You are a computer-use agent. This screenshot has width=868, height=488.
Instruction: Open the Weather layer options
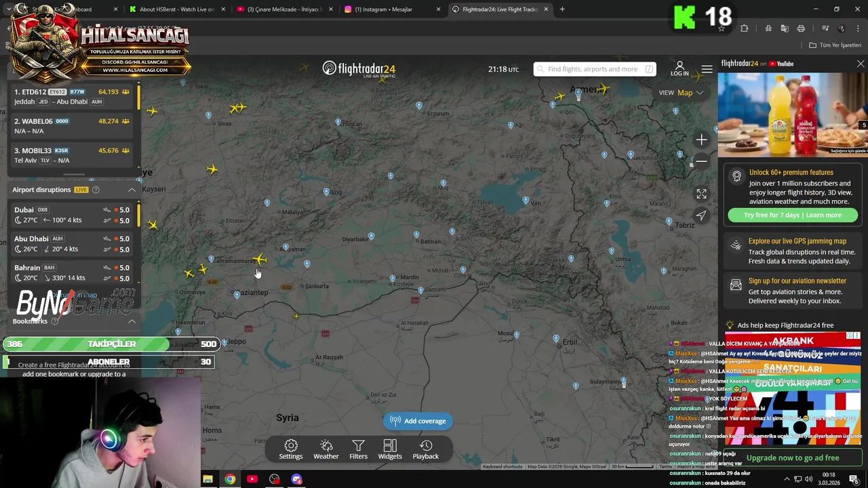point(326,449)
